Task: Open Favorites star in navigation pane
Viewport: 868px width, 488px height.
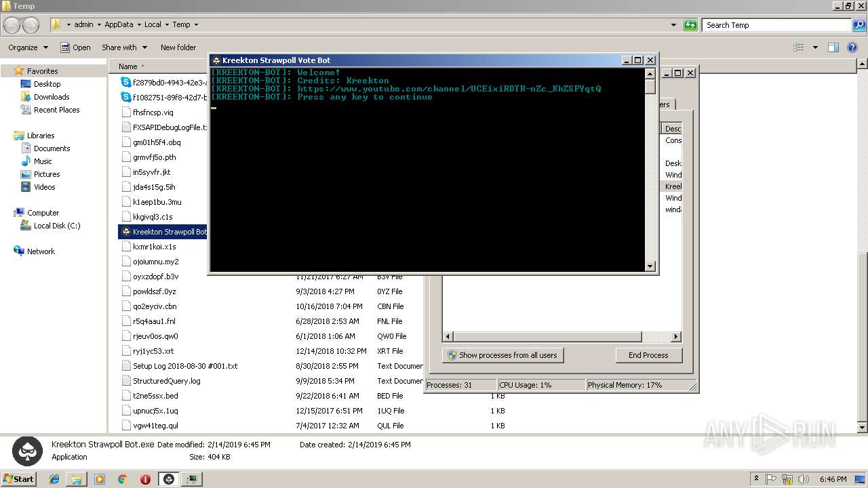Action: tap(19, 70)
